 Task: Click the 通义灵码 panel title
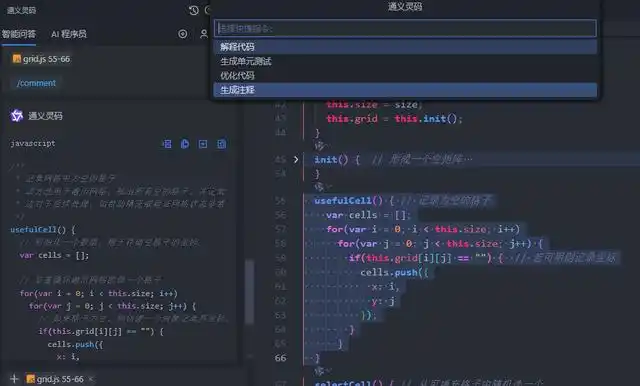point(21,10)
